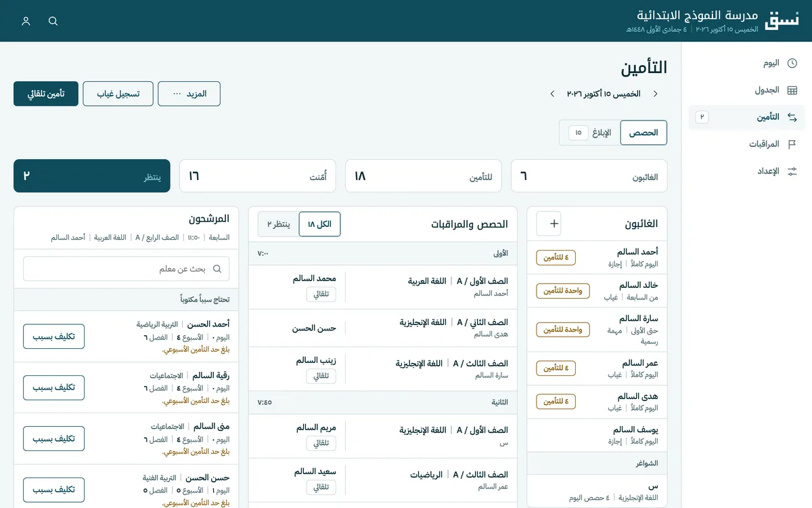Click the التأمين sidebar badge showing ٢
This screenshot has height=508, width=812.
pos(702,117)
